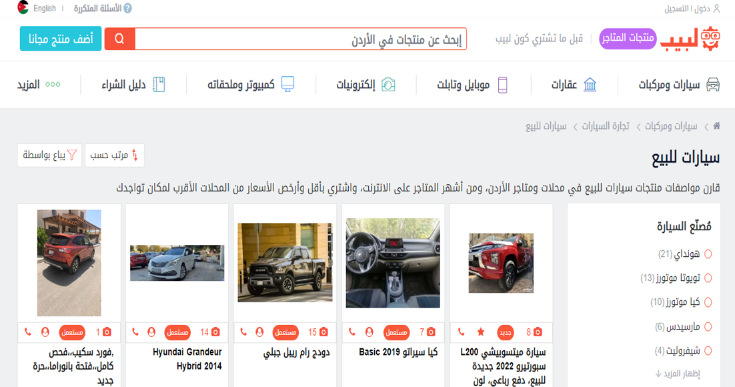Click the product search input field
Viewport: 735px width, 387px height.
(301, 38)
